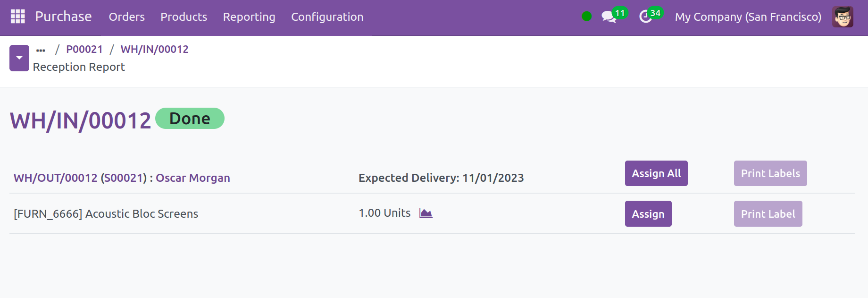The image size is (868, 298).
Task: Assign the Acoustic Bloc Screens line
Action: [648, 214]
